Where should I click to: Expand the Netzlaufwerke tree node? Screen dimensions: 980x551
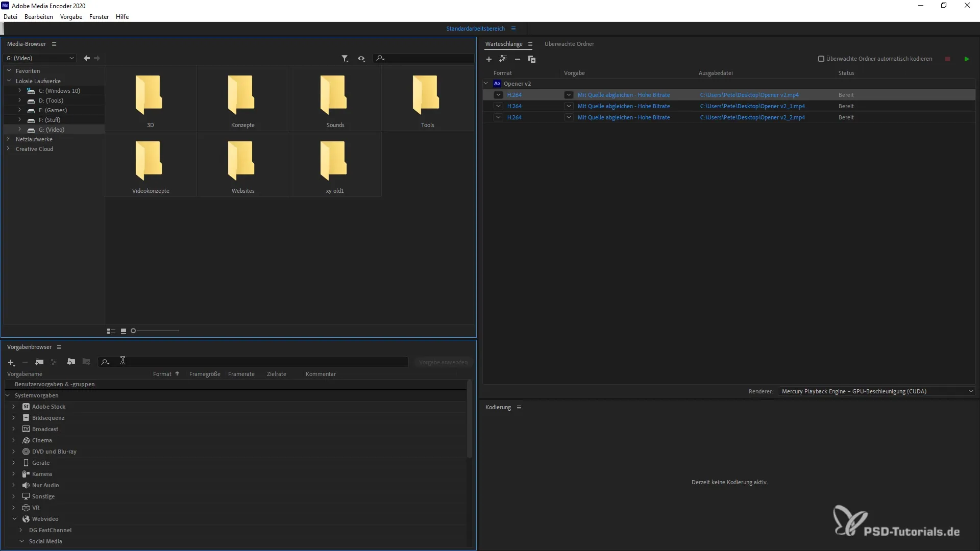click(8, 139)
